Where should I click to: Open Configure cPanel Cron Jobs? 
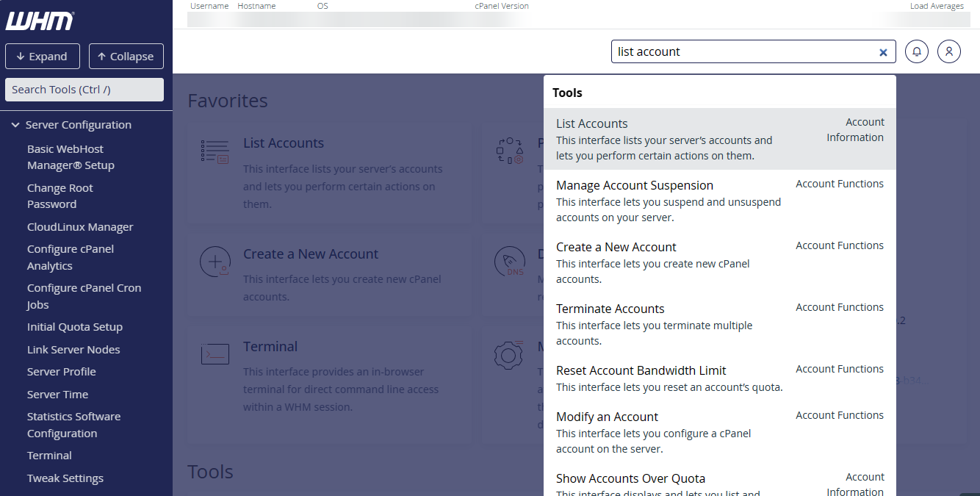(84, 296)
